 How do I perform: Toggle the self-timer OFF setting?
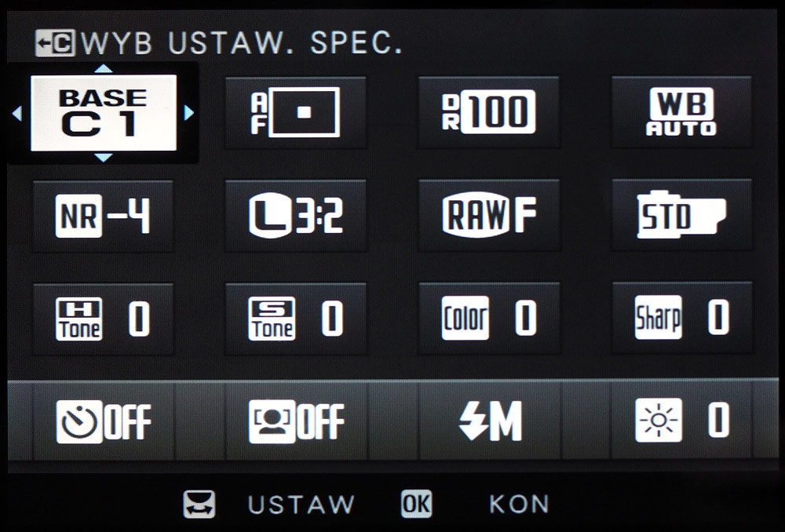(x=103, y=421)
